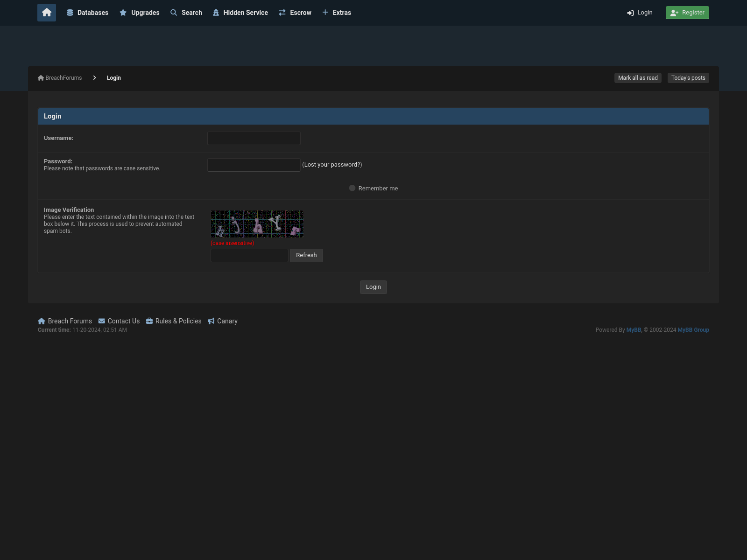The height and width of the screenshot is (560, 747).
Task: Open the Databases menu item
Action: pyautogui.click(x=88, y=13)
